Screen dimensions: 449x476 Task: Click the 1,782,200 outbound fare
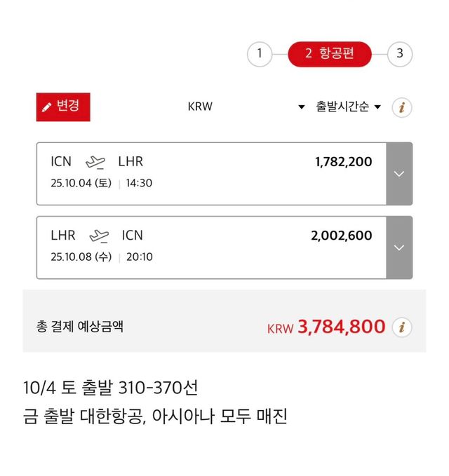click(x=343, y=162)
